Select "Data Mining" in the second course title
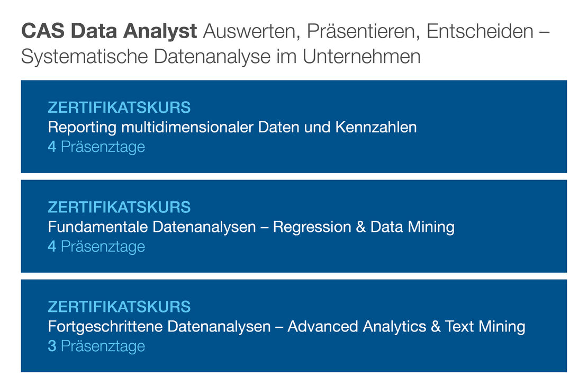 coord(412,227)
